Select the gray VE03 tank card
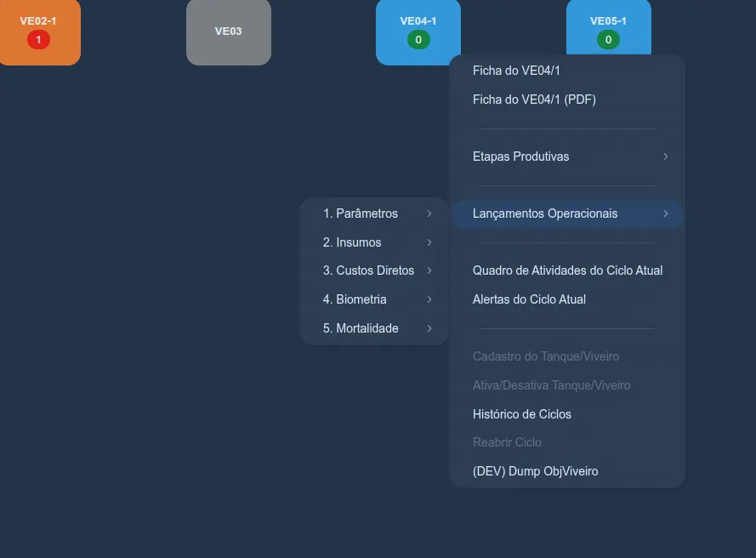756x558 pixels. pos(229,31)
